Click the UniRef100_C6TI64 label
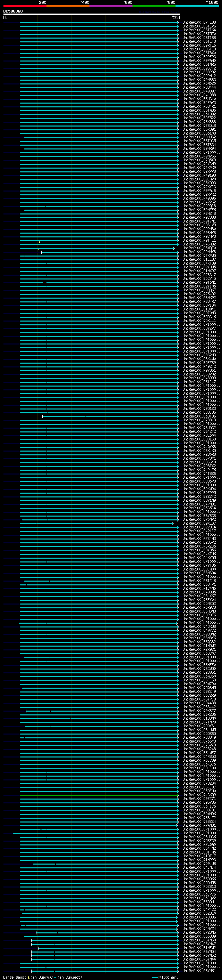The image size is (222, 980). (x=199, y=30)
